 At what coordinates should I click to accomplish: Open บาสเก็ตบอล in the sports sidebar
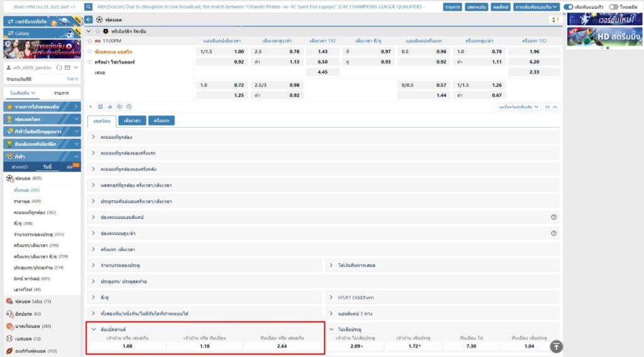point(36,326)
